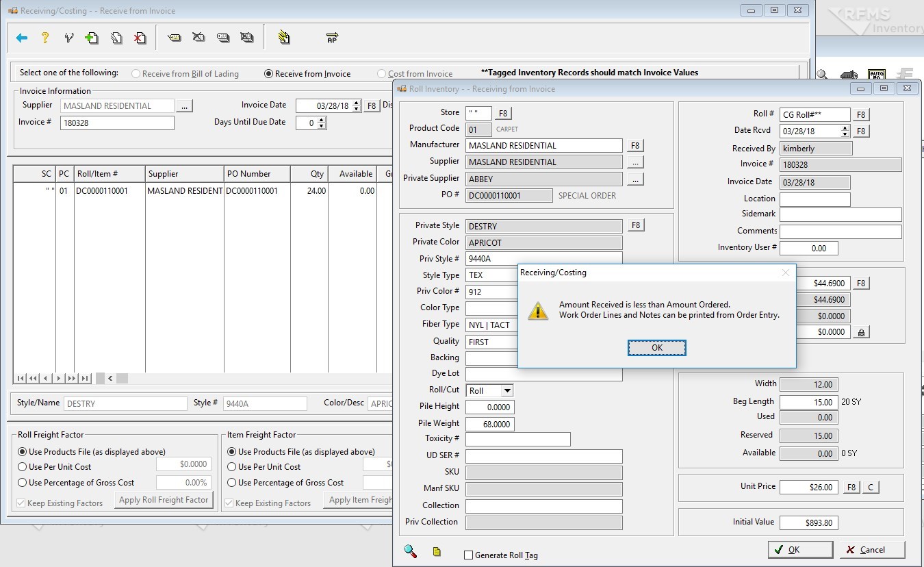The image size is (924, 567).
Task: Open lookup beside Roll Inventory Supplier field
Action: [x=635, y=162]
